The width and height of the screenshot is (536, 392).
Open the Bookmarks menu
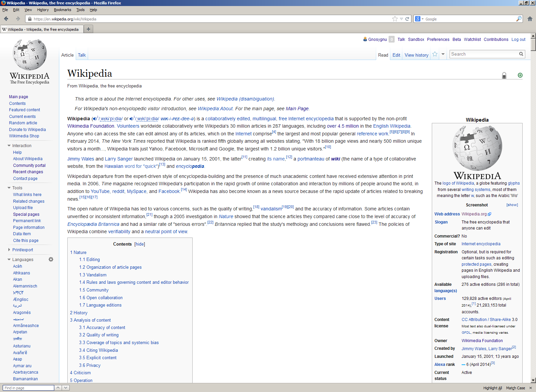coord(62,10)
